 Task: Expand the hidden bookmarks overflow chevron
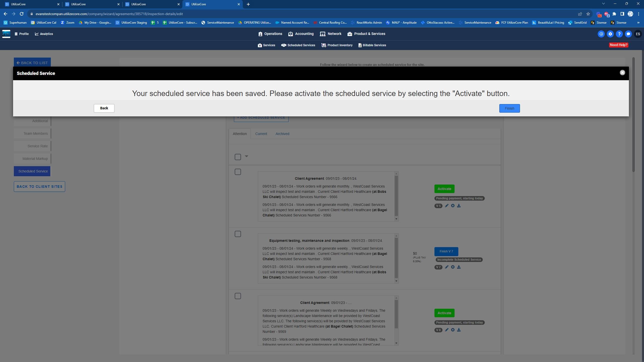tap(638, 23)
